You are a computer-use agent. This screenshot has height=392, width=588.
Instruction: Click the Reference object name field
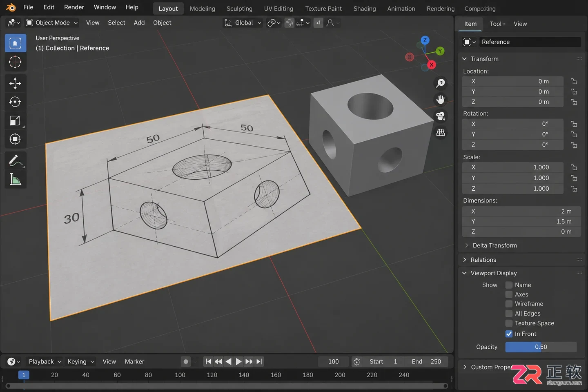[x=530, y=42]
